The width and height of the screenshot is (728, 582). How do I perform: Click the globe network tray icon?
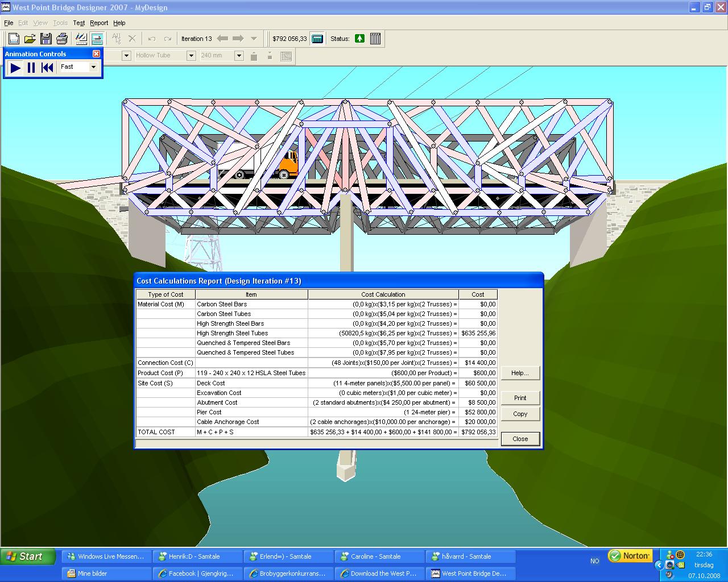680,555
